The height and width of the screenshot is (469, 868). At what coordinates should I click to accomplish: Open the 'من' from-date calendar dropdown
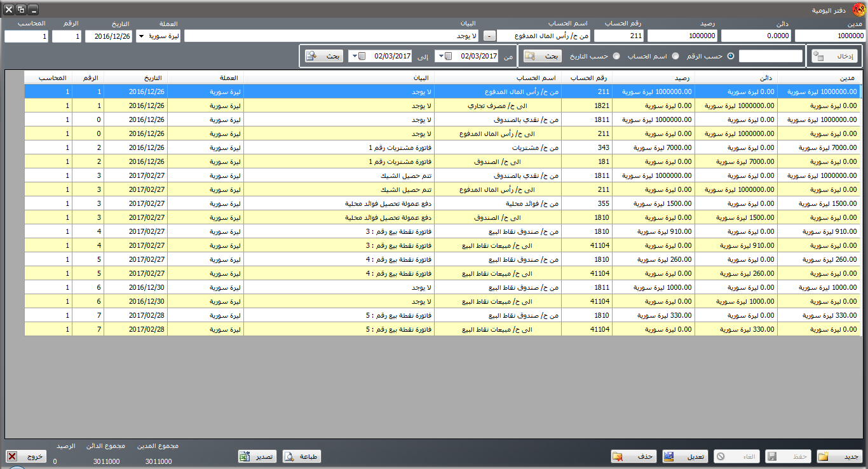point(448,56)
